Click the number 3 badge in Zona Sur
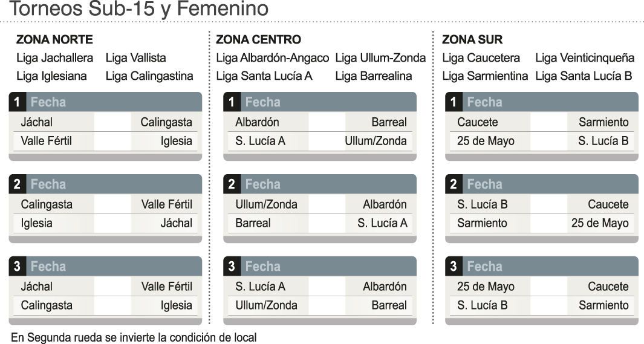This screenshot has width=644, height=344. tap(454, 267)
